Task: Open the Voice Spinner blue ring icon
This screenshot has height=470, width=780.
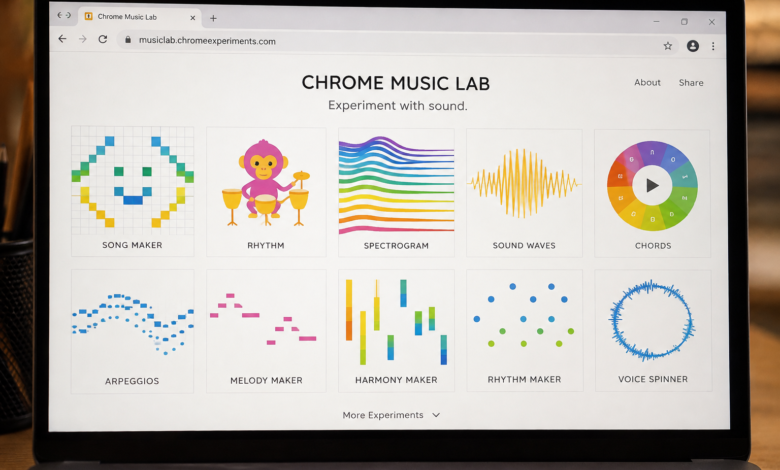Action: (x=652, y=320)
